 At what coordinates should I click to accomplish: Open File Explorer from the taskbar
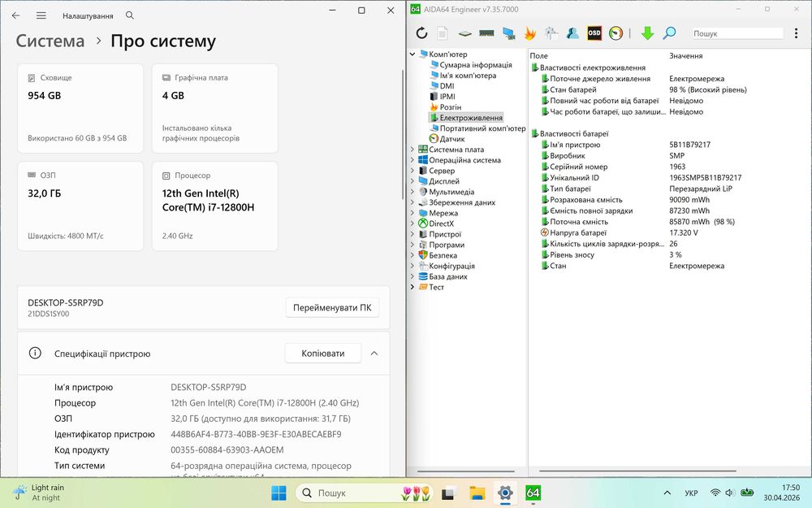(477, 493)
